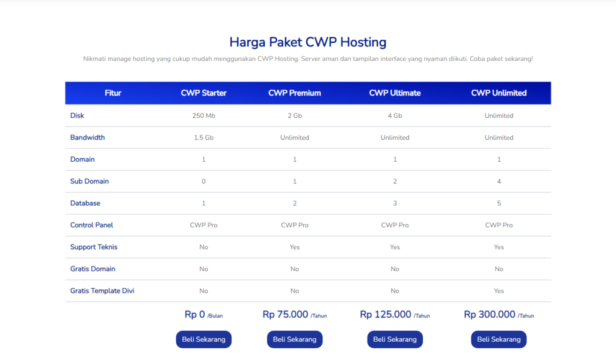Click the 'Rp 75.000 /Tahun' price
616x364 pixels.
point(295,315)
